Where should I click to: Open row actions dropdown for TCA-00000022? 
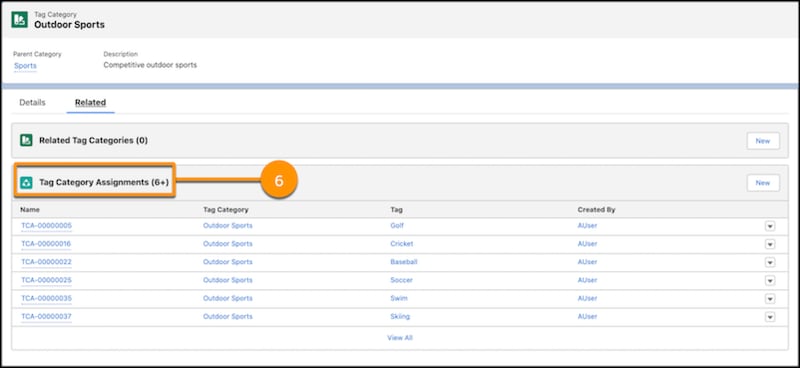click(x=770, y=262)
